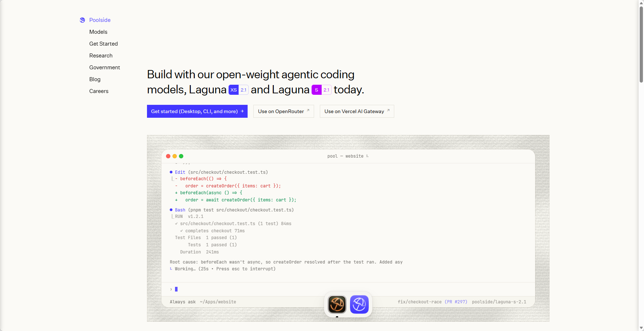
Task: Open the Models navigation item
Action: tap(98, 32)
